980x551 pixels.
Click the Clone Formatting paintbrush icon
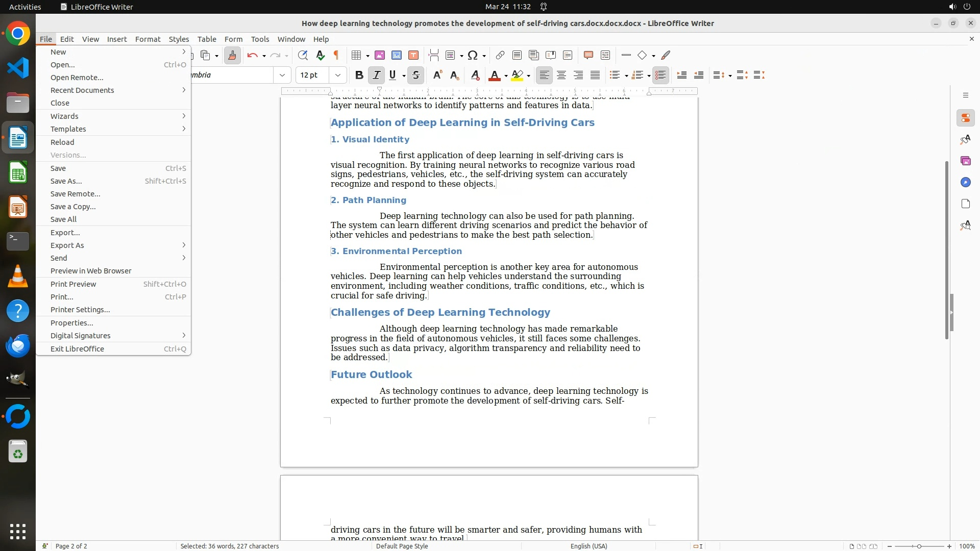click(232, 55)
